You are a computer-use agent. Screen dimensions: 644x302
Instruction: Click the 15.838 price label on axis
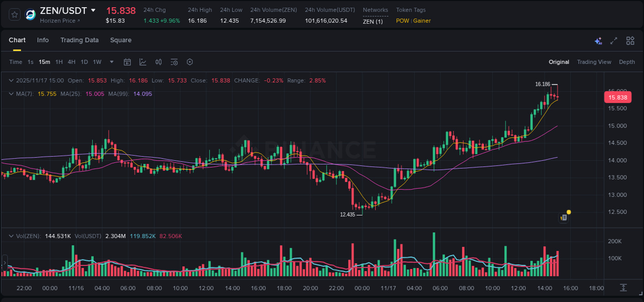[618, 97]
